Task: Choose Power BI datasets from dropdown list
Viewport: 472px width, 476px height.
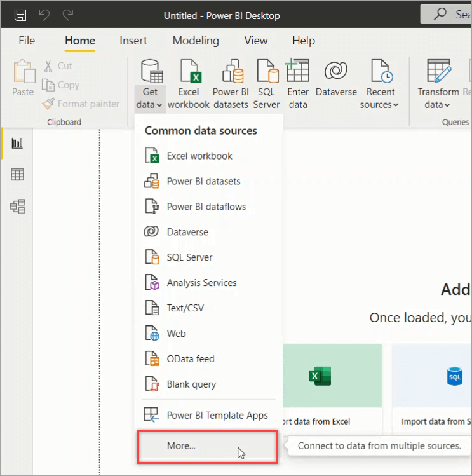Action: (208, 181)
